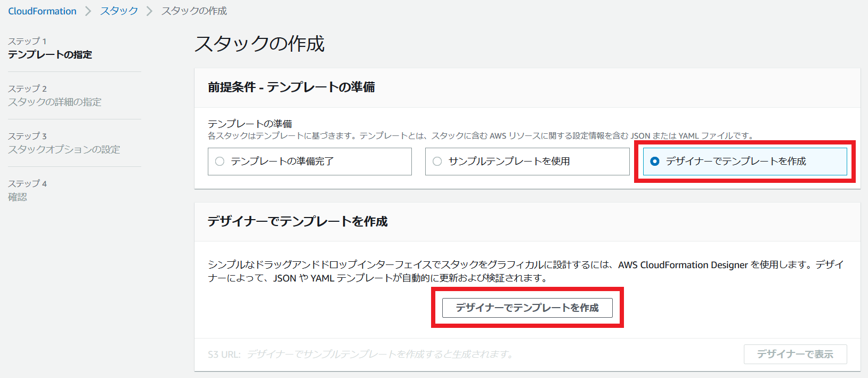Click the デザイナーでテンプレートを作成 section heading
This screenshot has width=868, height=378.
pyautogui.click(x=298, y=221)
